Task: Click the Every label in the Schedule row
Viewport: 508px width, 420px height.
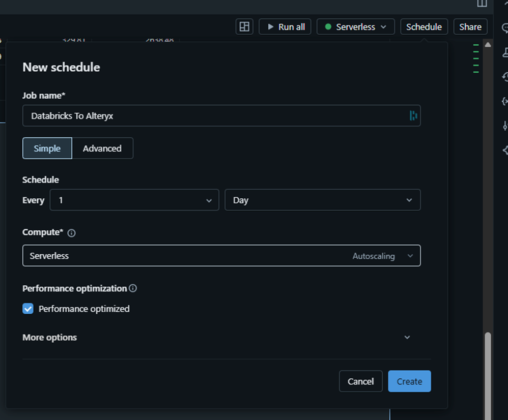Action: point(34,200)
